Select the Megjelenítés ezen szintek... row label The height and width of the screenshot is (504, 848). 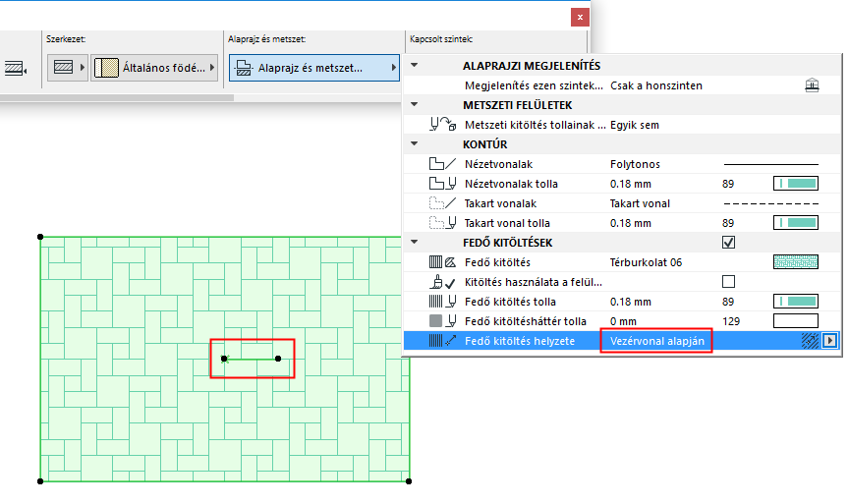(534, 85)
